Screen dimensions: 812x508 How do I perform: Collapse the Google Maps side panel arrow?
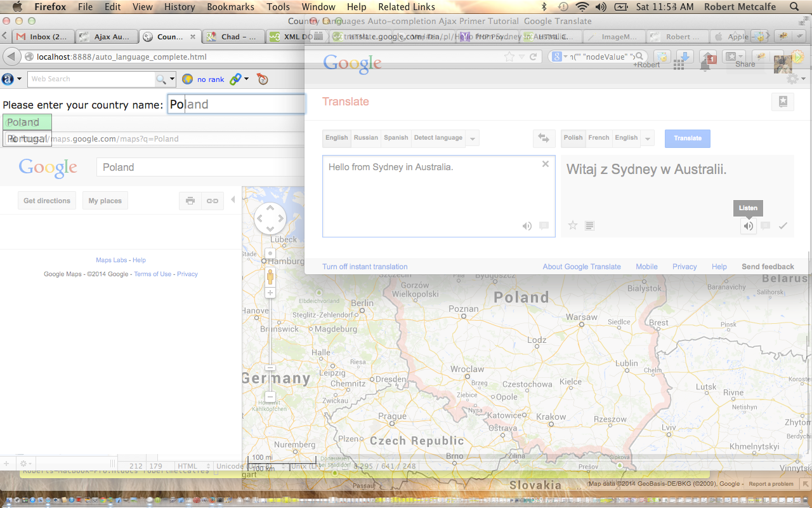coord(233,200)
